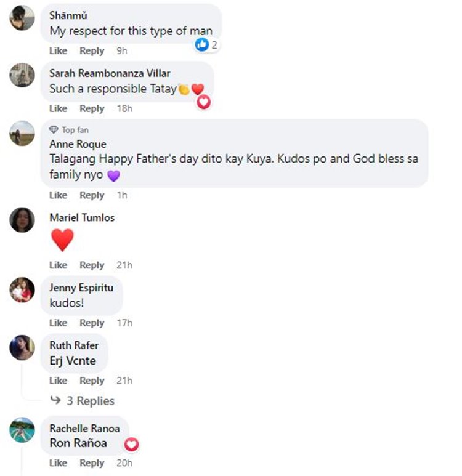Like Anne Roque's comment
This screenshot has width=462, height=476.
[58, 195]
